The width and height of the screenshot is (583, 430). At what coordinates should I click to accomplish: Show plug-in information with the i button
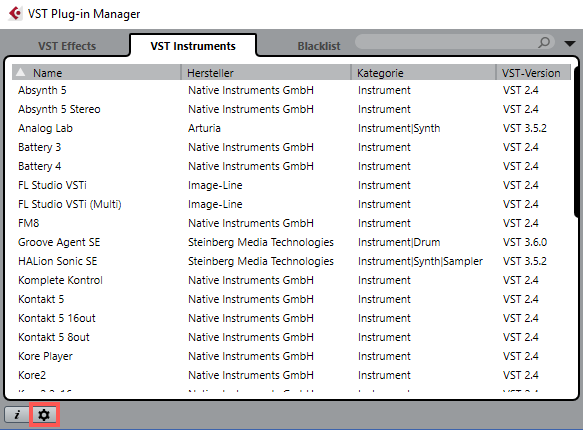tap(17, 414)
